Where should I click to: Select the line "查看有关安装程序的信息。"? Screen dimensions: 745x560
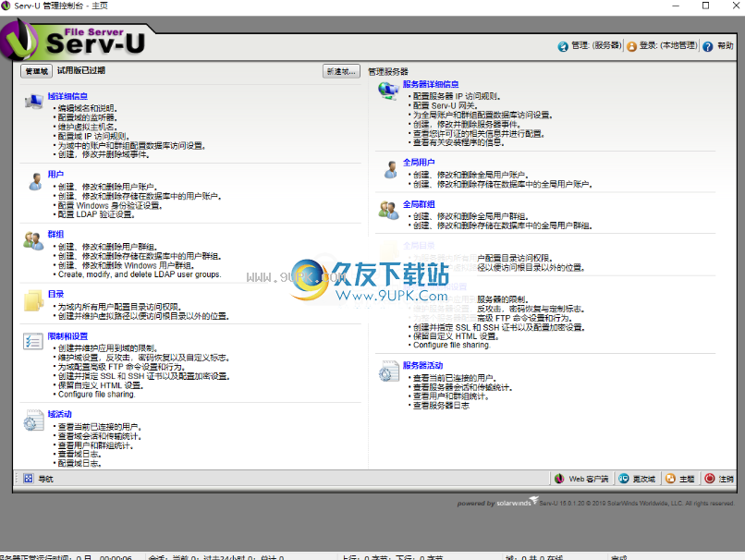(x=459, y=143)
